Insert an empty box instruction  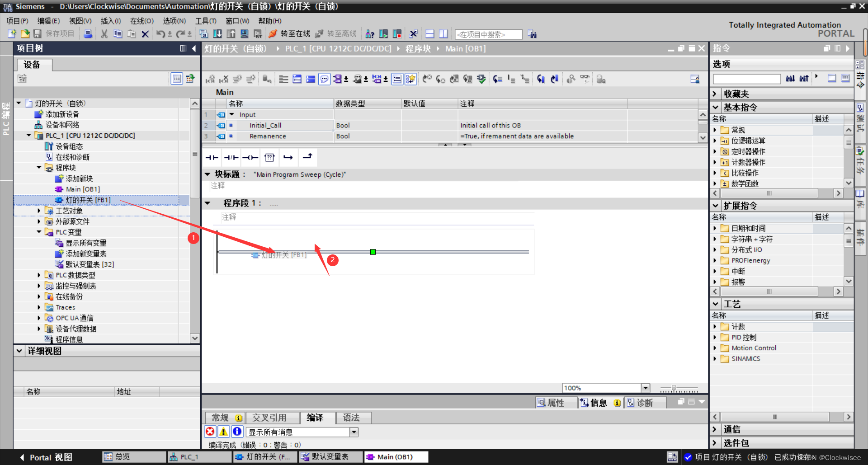pos(269,157)
